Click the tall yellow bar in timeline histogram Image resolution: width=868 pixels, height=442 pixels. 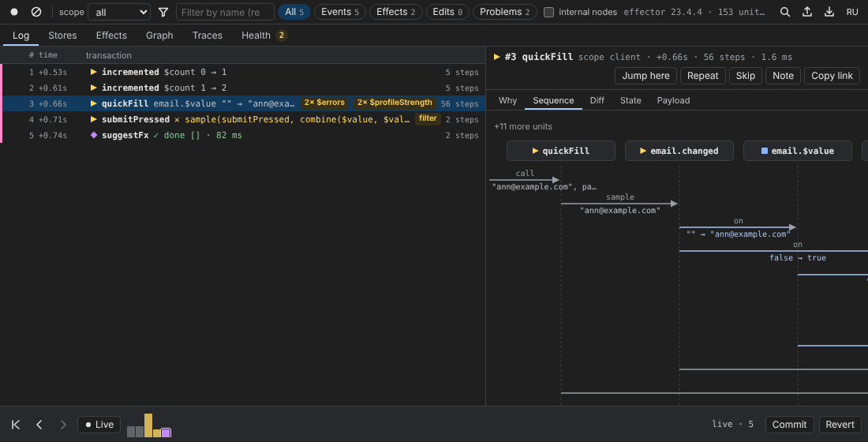[148, 425]
